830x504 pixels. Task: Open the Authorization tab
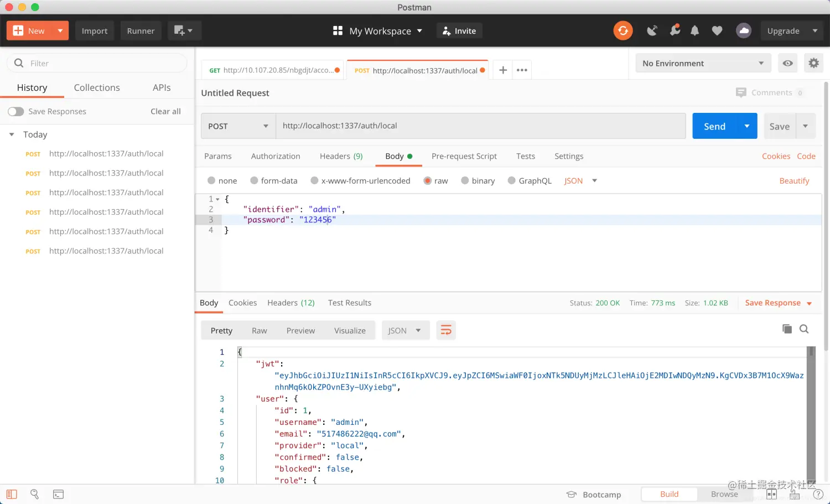tap(276, 156)
